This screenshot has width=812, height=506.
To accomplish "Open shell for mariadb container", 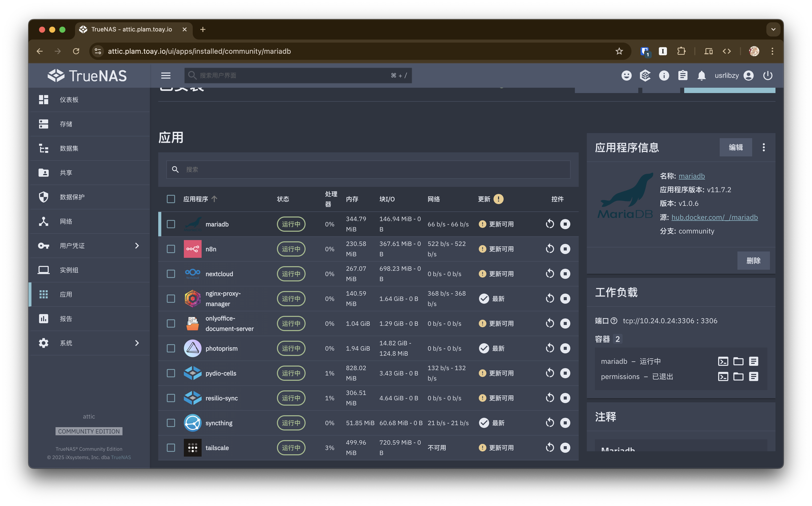I will (x=723, y=362).
